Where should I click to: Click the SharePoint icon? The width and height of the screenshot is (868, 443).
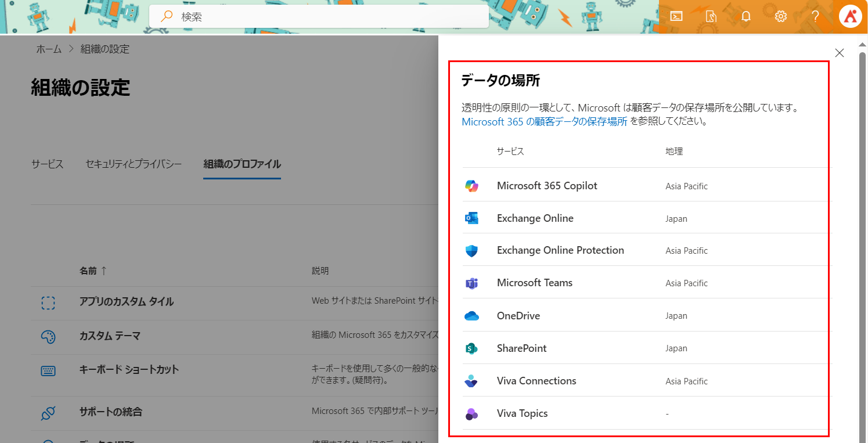pyautogui.click(x=471, y=348)
